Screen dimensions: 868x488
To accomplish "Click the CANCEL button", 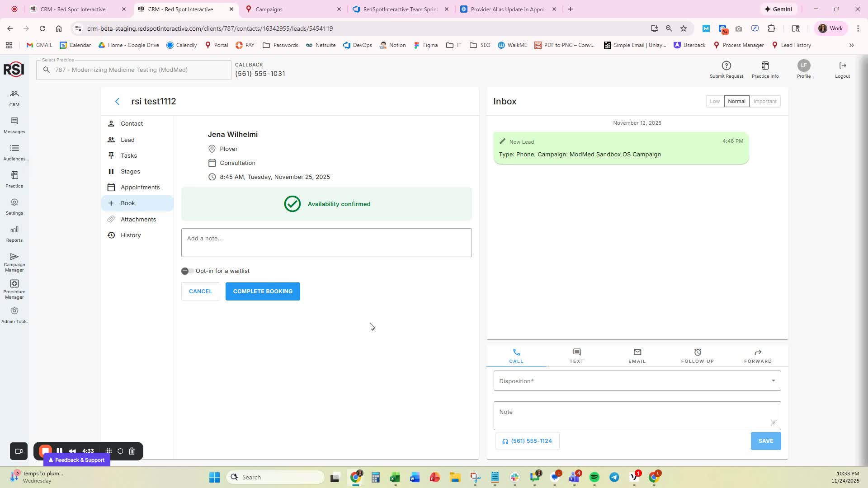I will click(200, 291).
